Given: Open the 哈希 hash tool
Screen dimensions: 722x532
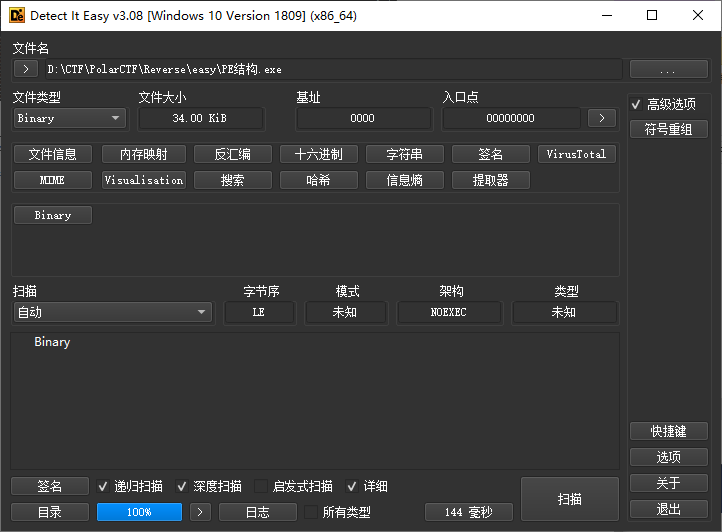Looking at the screenshot, I should tap(319, 180).
